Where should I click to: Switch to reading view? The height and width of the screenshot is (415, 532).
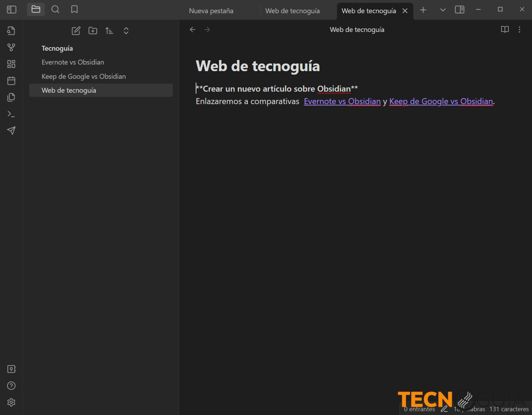click(x=505, y=29)
